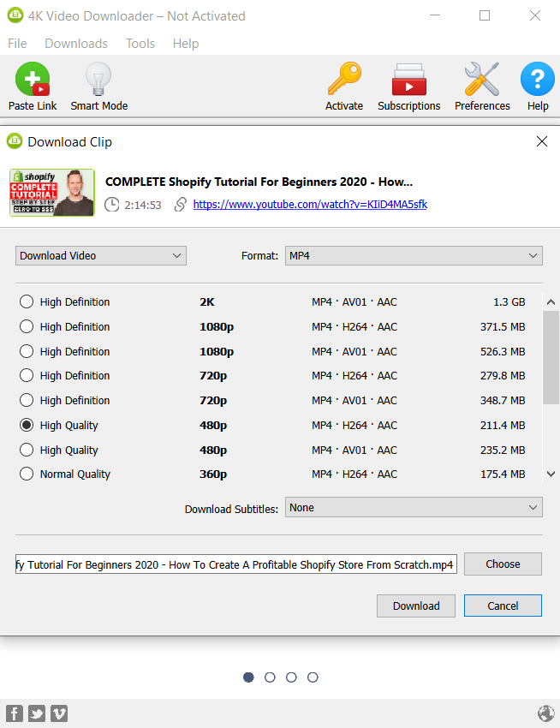The width and height of the screenshot is (560, 728).
Task: Select 1080p H264 371.5 MB option
Action: [x=27, y=326]
